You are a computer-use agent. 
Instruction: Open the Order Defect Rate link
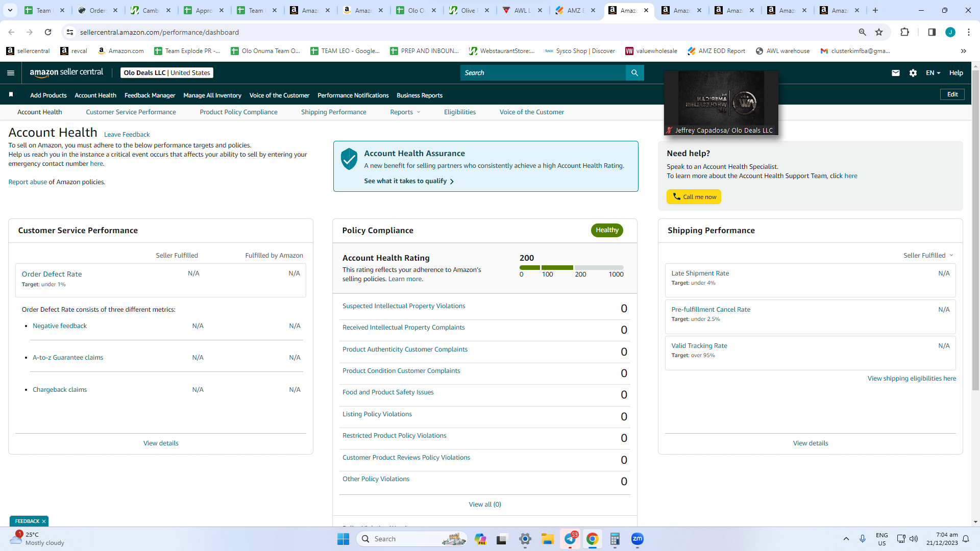52,274
